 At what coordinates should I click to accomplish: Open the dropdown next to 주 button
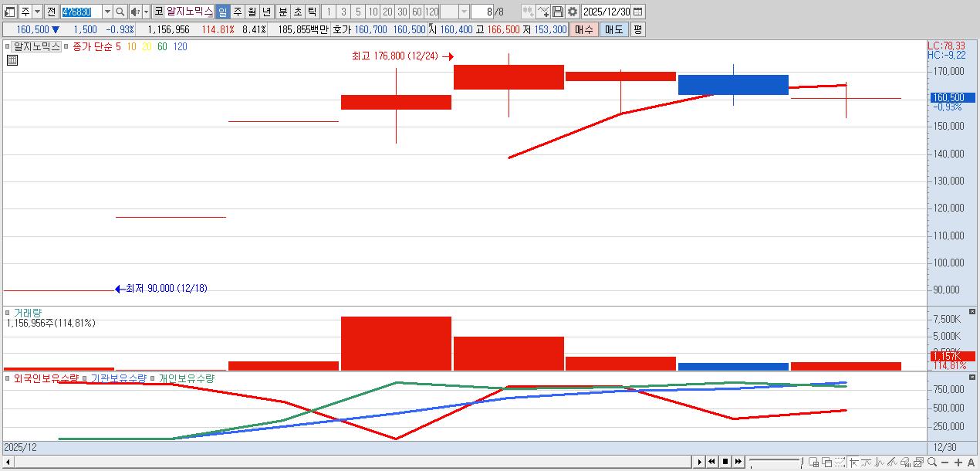coord(37,12)
